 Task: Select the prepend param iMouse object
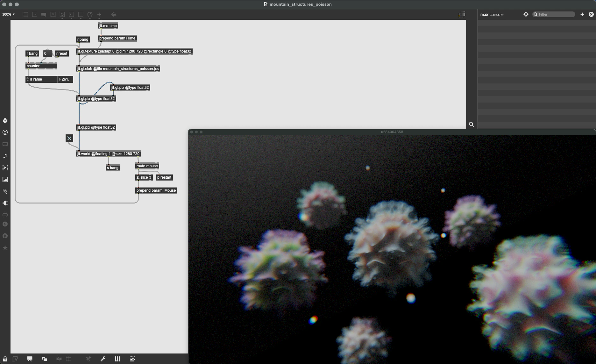click(x=156, y=190)
